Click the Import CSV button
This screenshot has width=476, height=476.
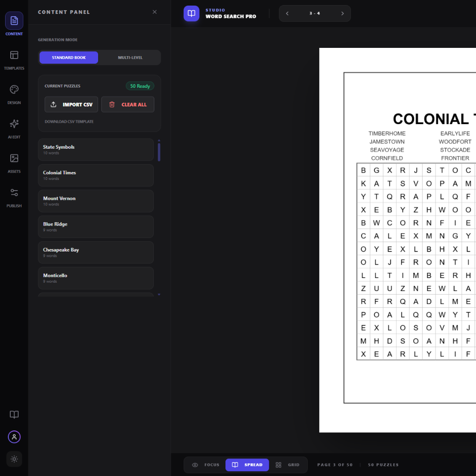[x=71, y=105]
